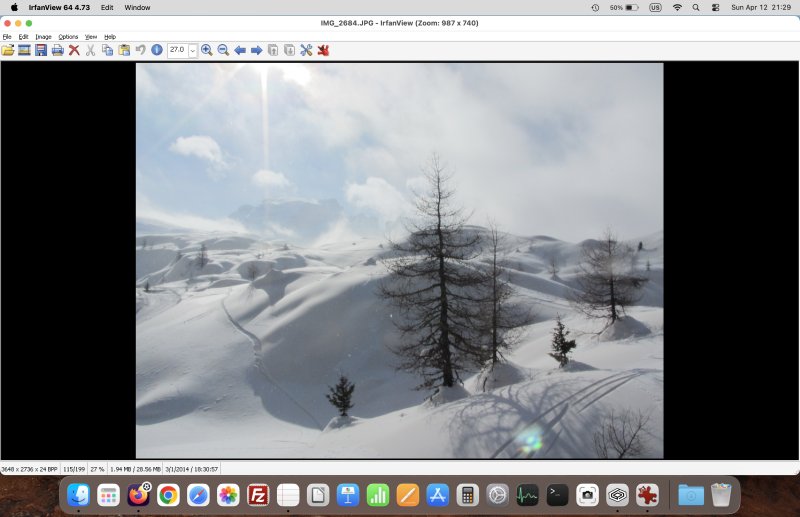Viewport: 800px width, 517px height.
Task: Click the Save floppy disk icon
Action: 41,50
